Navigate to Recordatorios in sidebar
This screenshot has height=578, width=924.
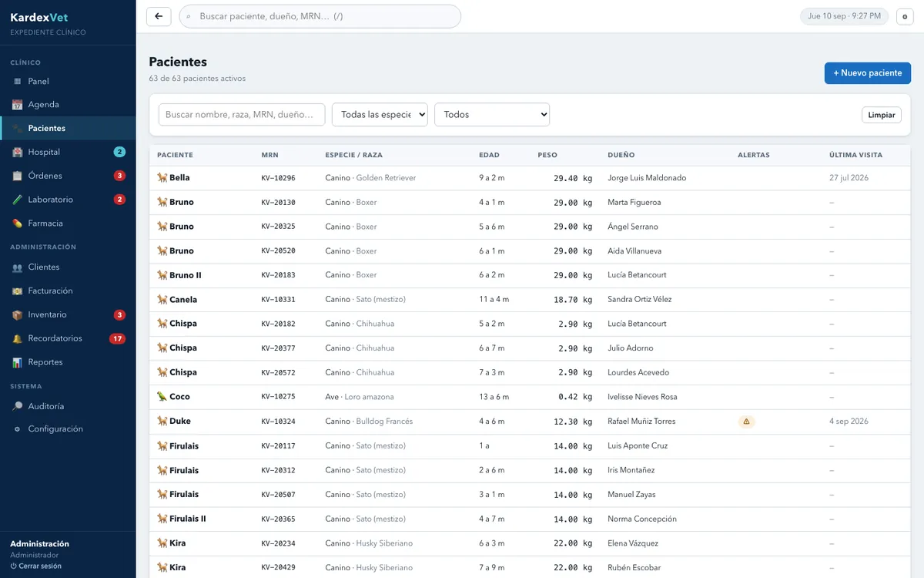(68, 338)
